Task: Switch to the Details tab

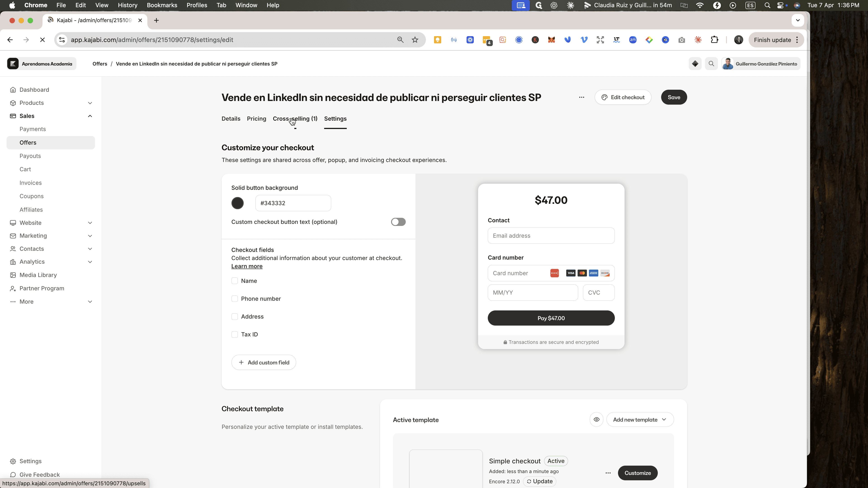Action: [231, 119]
